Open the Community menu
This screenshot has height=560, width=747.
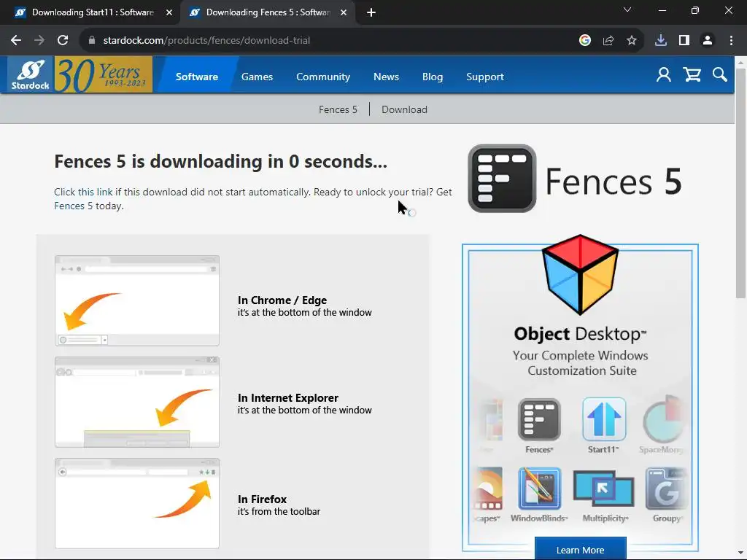tap(323, 77)
